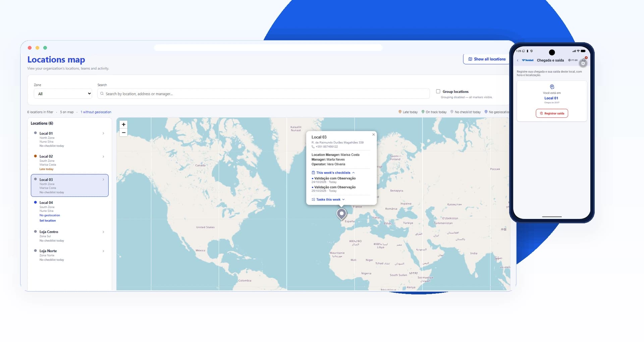Zoom in the map with plus button
The width and height of the screenshot is (644, 342).
[x=123, y=124]
